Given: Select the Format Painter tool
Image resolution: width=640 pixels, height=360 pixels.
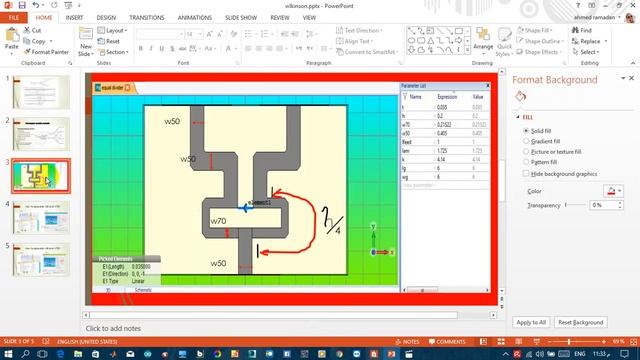Looking at the screenshot, I should tap(46, 52).
